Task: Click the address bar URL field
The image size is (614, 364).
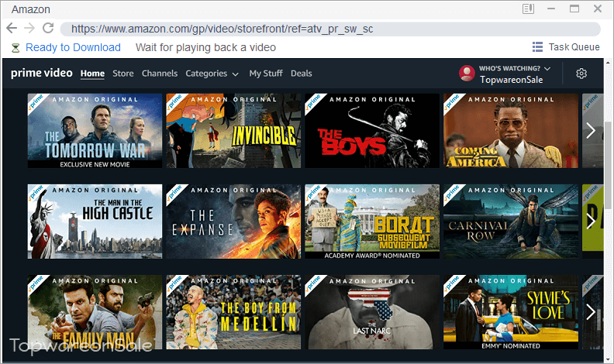Action: click(330, 29)
